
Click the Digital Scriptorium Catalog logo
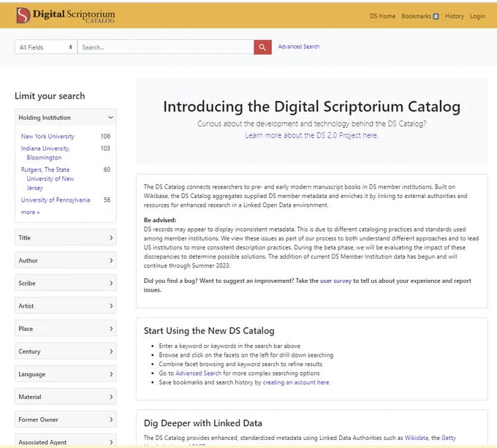coord(66,15)
